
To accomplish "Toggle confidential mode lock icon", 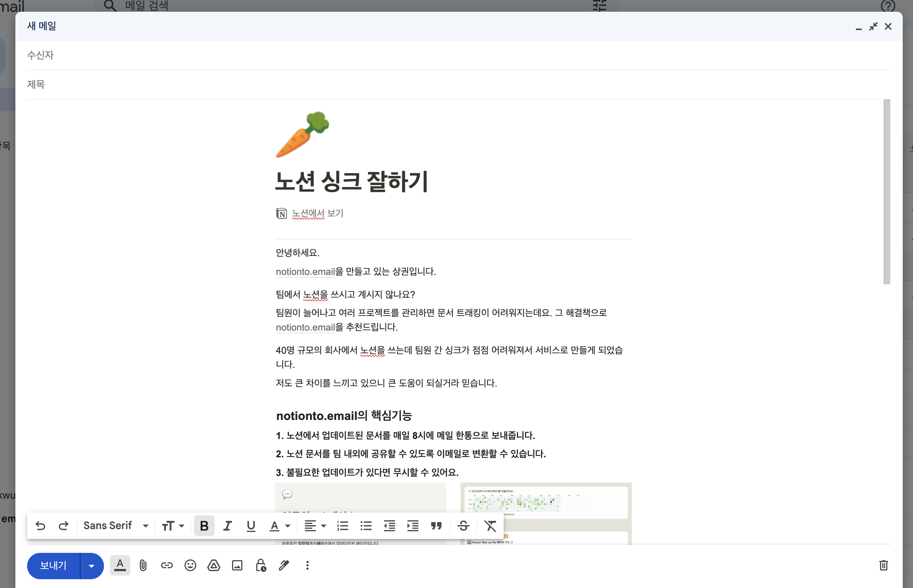I will pos(261,565).
